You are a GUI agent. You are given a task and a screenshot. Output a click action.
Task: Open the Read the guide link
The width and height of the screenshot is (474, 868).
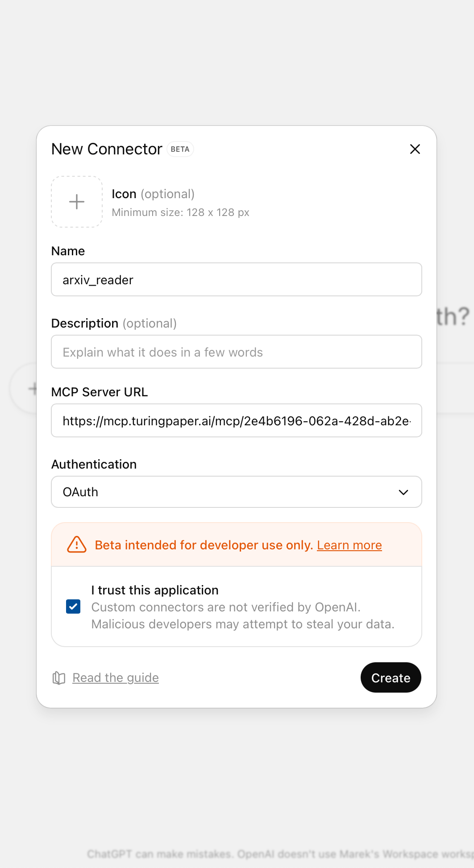coord(116,678)
